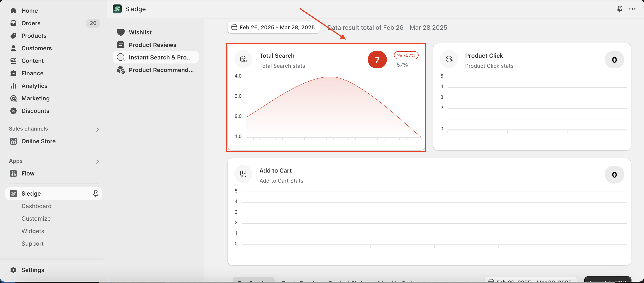Open the Dashboard link under Sledge
Image resolution: width=644 pixels, height=283 pixels.
[x=36, y=206]
